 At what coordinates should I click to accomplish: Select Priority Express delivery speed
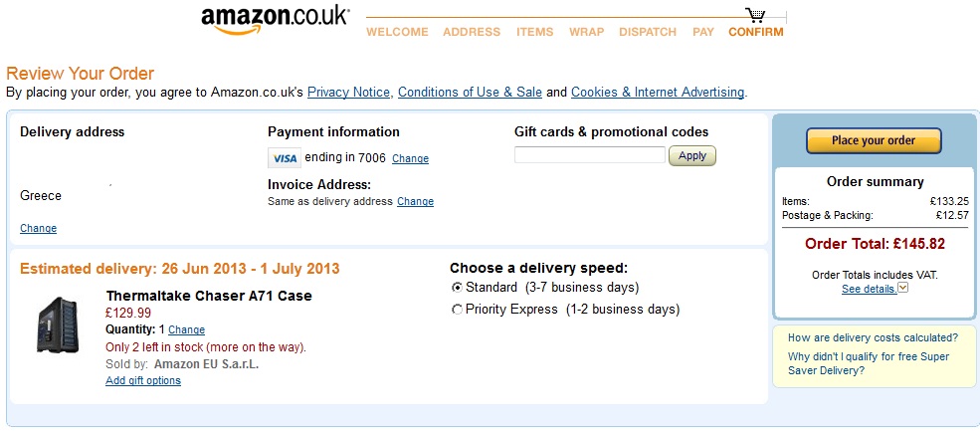pos(457,310)
